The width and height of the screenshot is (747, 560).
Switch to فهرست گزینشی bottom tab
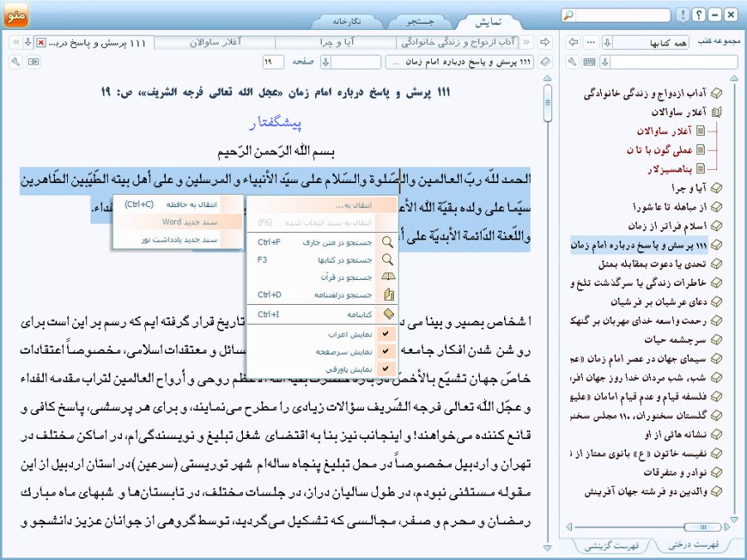click(x=611, y=545)
